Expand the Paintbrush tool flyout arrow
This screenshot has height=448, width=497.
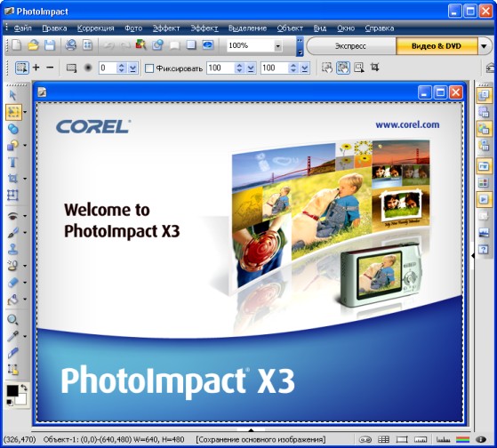25,233
